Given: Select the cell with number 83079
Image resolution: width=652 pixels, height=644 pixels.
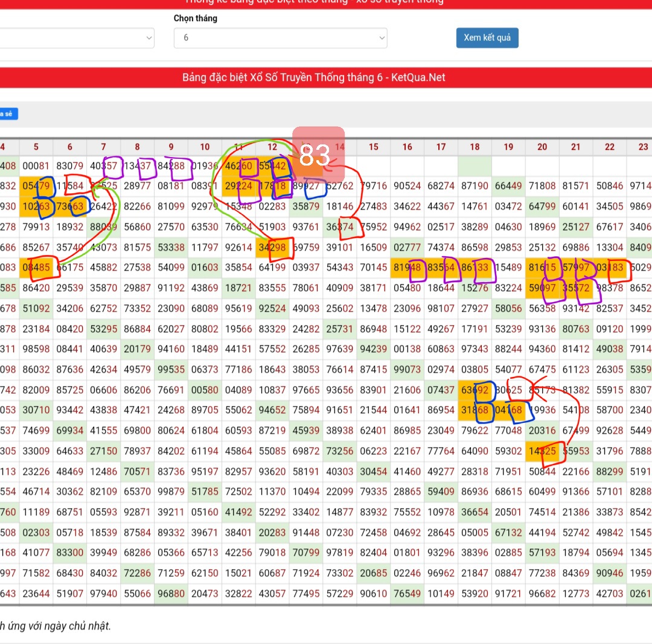Looking at the screenshot, I should tap(70, 166).
